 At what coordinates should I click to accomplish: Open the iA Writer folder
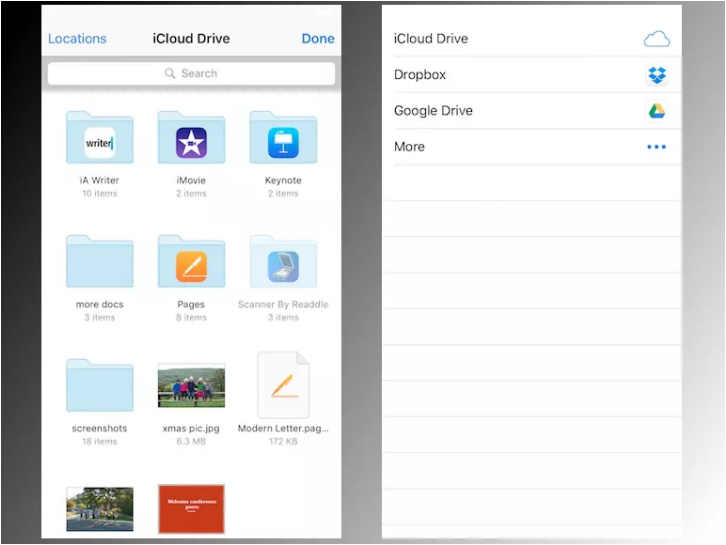pyautogui.click(x=100, y=138)
